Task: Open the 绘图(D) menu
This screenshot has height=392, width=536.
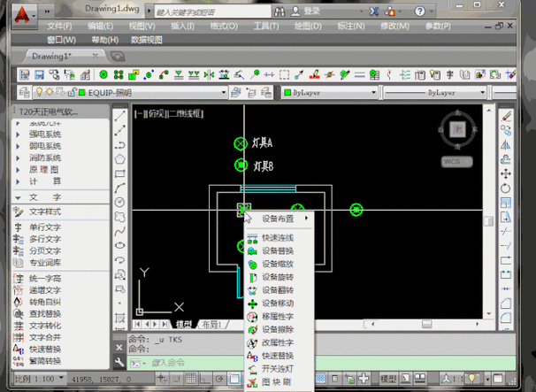Action: click(308, 27)
